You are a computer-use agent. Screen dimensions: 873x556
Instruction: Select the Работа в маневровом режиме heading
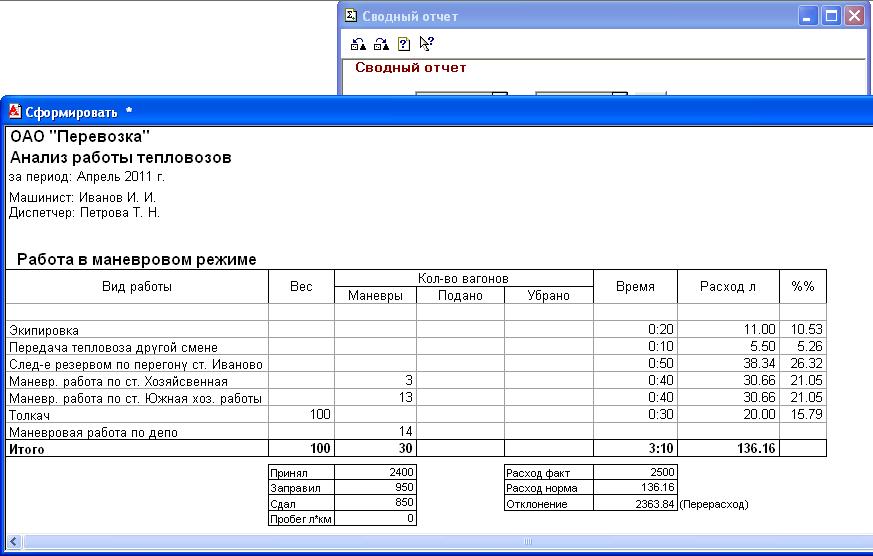point(136,259)
